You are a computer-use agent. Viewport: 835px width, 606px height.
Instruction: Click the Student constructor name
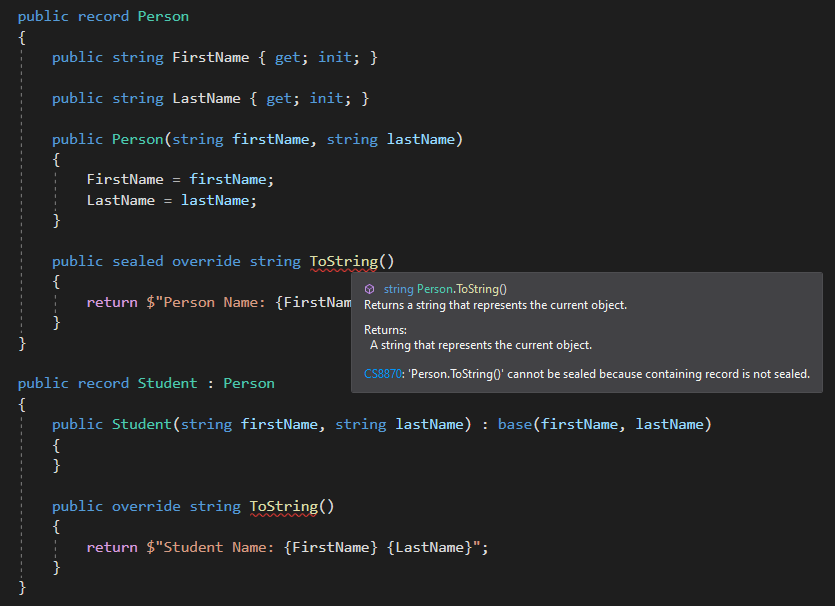[x=142, y=424]
